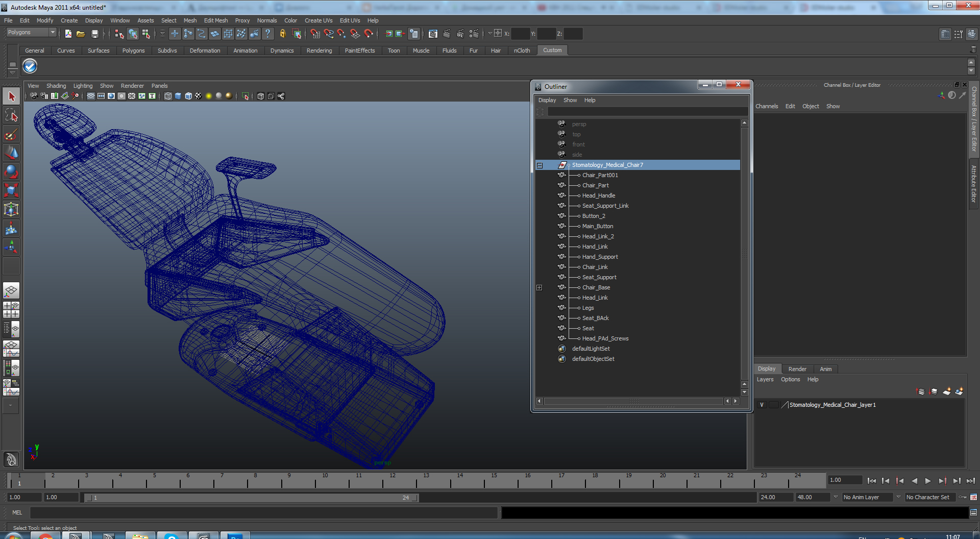Toggle use all lights yellow sphere
This screenshot has width=980, height=539.
209,96
